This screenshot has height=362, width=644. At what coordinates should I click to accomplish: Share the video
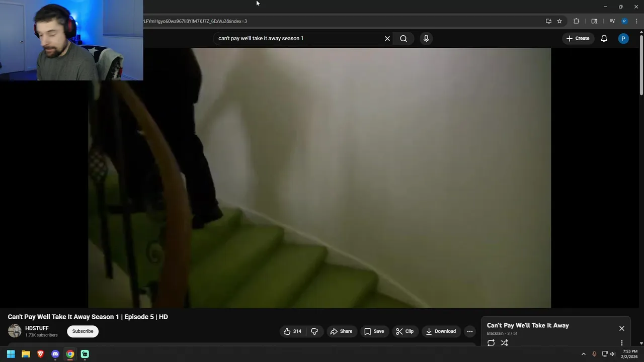click(x=341, y=331)
